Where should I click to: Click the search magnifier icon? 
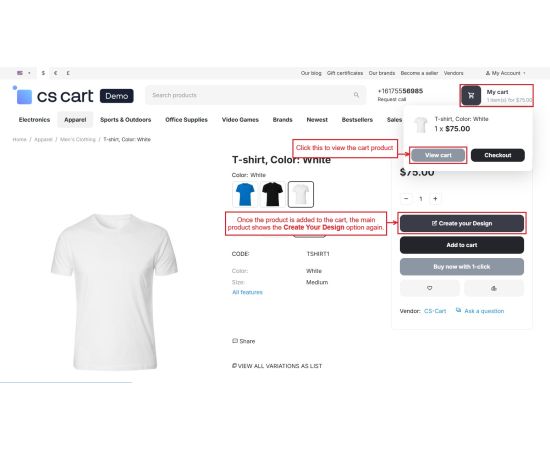tap(356, 95)
